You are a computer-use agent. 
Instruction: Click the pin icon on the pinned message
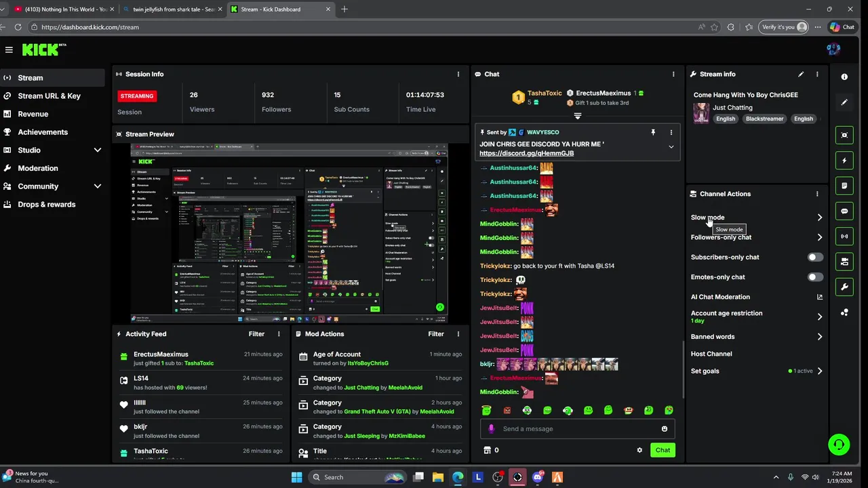click(x=653, y=133)
